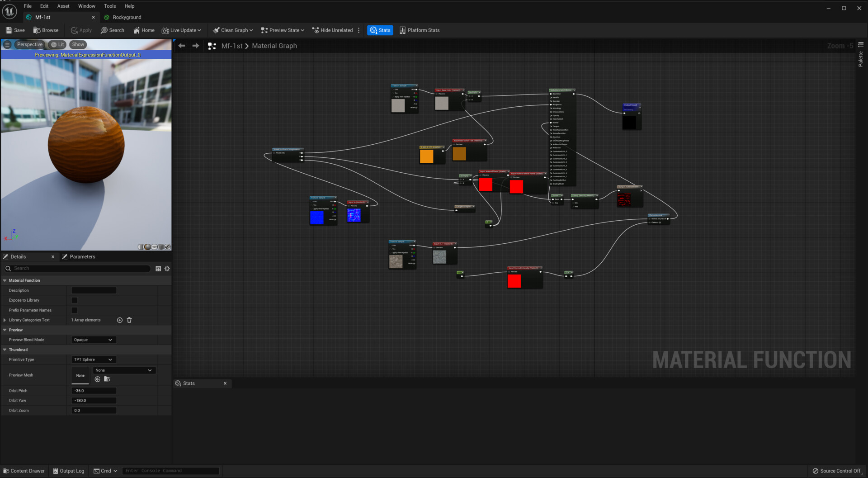Enable Expose to Library checkbox
Viewport: 868px width, 478px height.
click(x=75, y=300)
